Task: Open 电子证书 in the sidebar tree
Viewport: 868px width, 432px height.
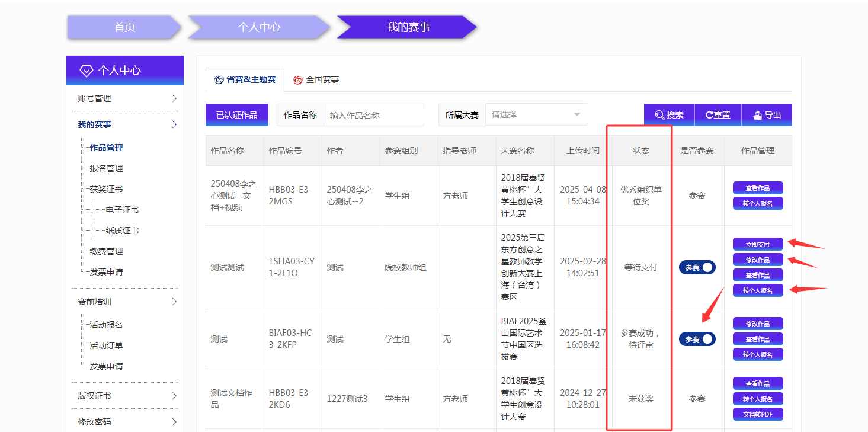Action: (x=122, y=210)
